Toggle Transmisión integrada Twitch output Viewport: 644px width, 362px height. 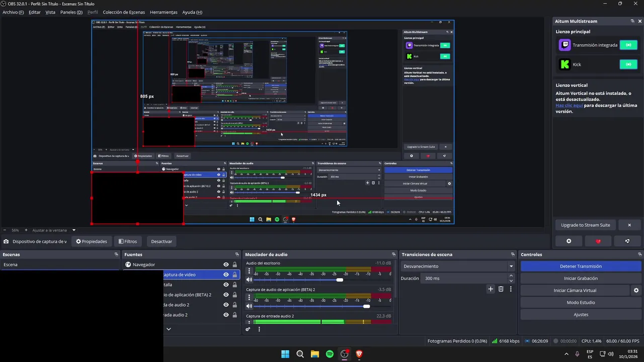coord(628,45)
